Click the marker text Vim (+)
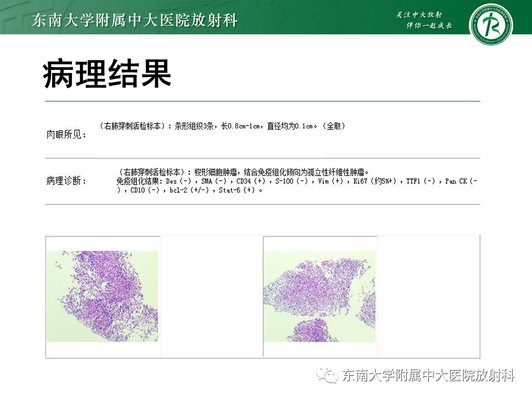532x399 pixels. 331,181
